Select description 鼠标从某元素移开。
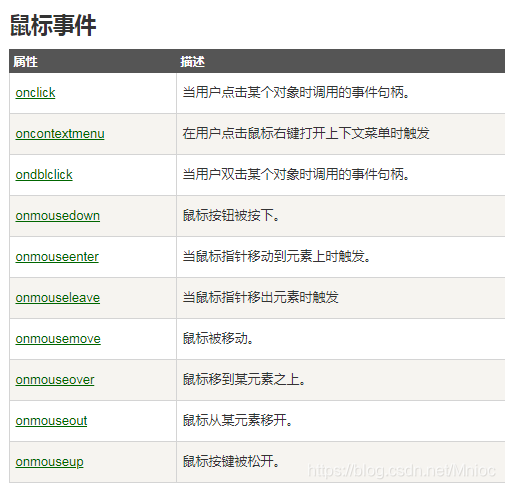The image size is (505, 489). [x=238, y=420]
